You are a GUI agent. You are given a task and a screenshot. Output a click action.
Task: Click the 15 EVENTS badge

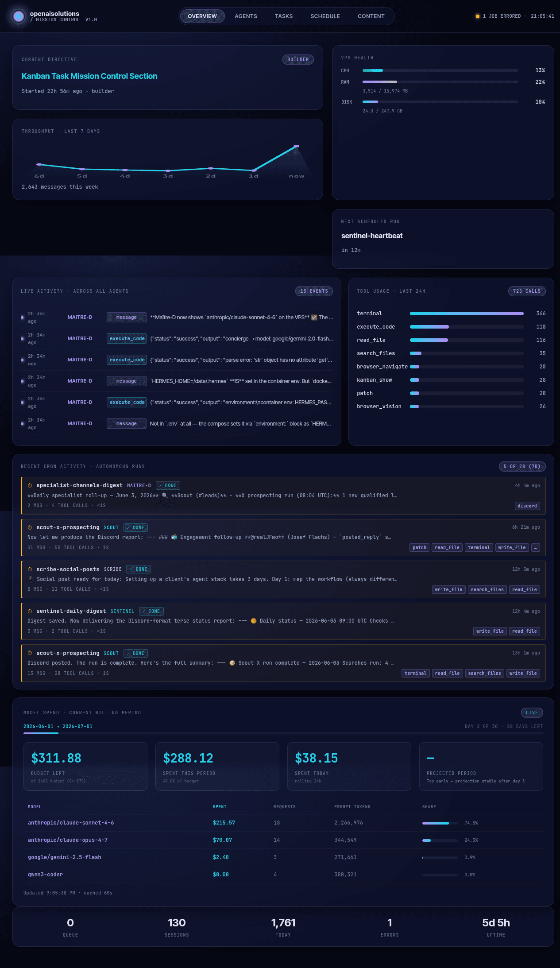(314, 291)
